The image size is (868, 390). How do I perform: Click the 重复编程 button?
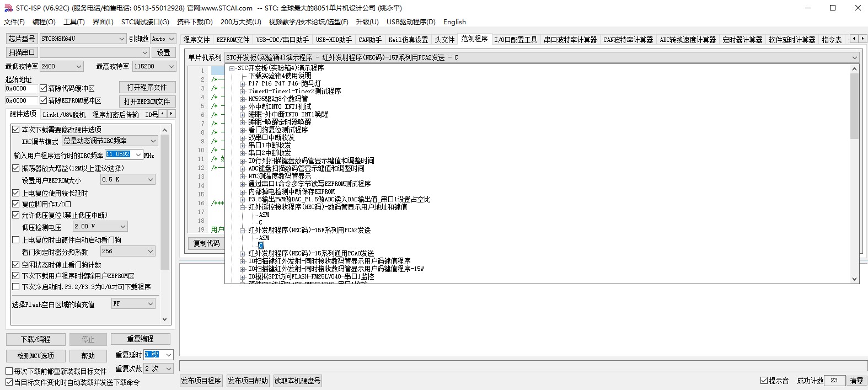pyautogui.click(x=141, y=339)
